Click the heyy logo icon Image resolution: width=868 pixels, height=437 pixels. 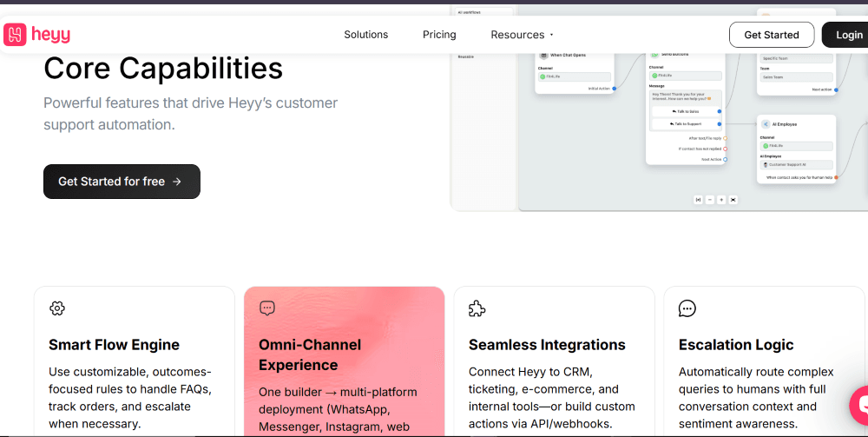point(15,35)
